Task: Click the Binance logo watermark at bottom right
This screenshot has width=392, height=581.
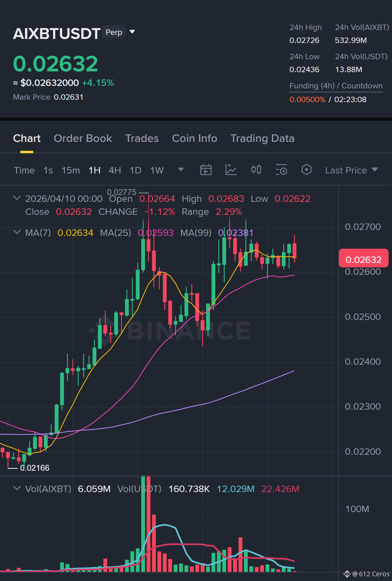Action: 347,574
